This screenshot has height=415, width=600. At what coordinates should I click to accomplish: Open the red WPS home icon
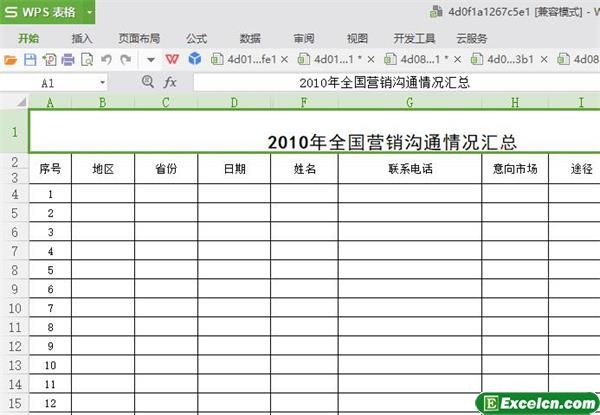[x=172, y=59]
